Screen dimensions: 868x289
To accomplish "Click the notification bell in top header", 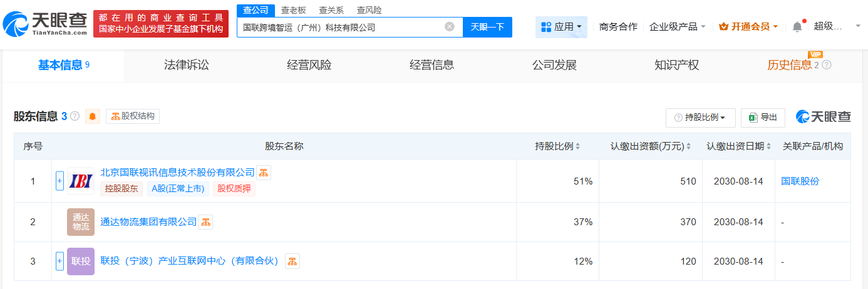I will pyautogui.click(x=797, y=26).
